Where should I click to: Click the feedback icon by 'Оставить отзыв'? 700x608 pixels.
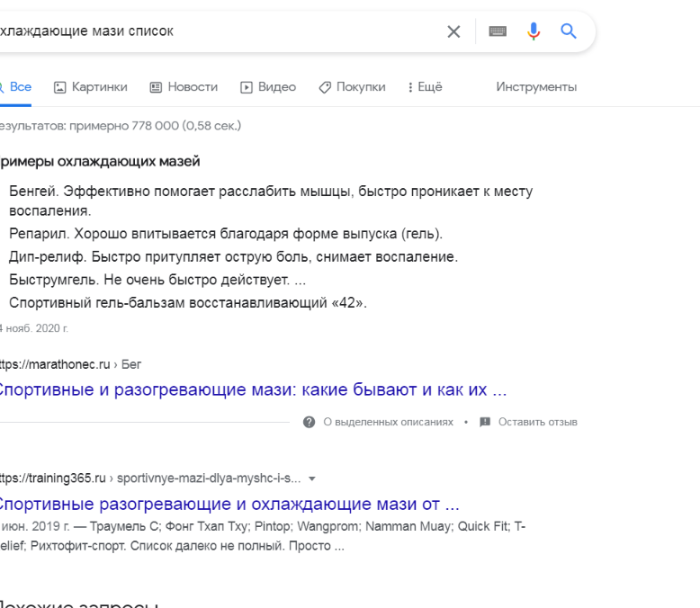coord(485,422)
